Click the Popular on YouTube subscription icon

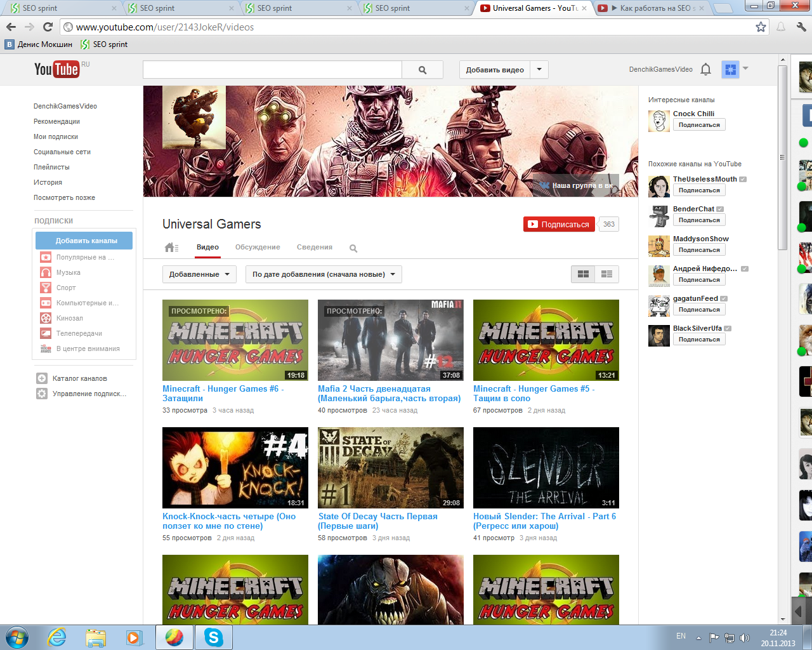click(46, 257)
